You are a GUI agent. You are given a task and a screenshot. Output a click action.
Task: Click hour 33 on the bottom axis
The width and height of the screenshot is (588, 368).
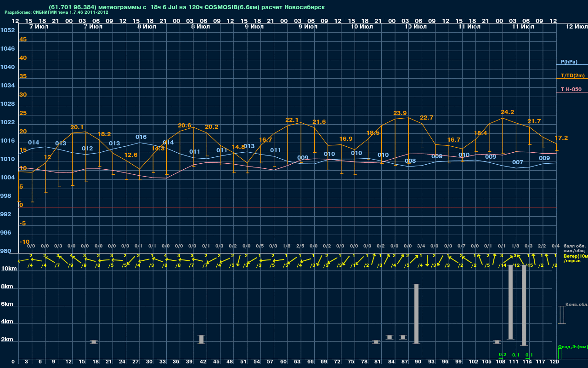click(163, 362)
